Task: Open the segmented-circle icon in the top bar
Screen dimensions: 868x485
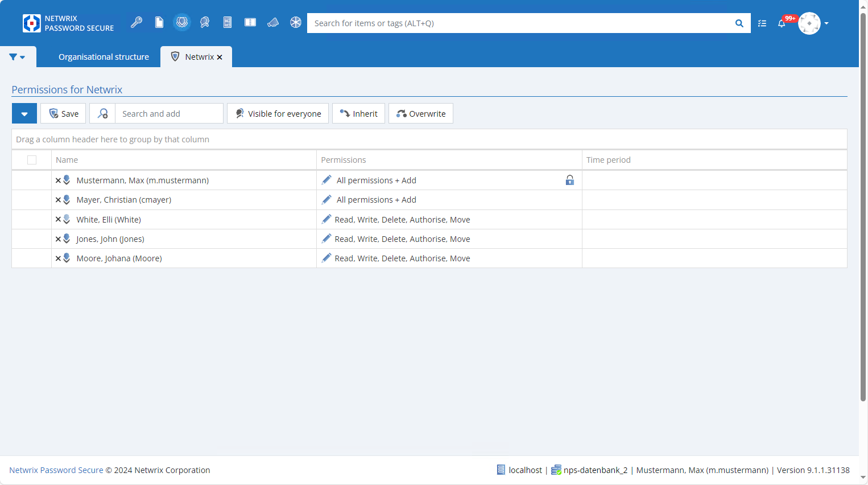Action: pos(296,23)
